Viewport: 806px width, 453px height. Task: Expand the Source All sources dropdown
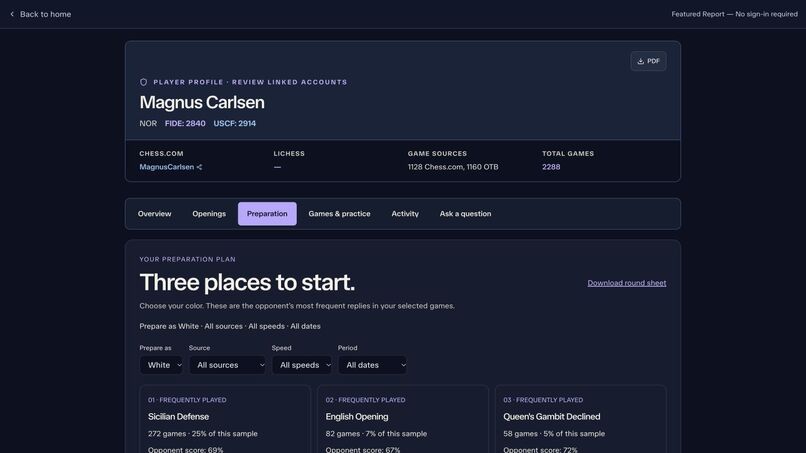(227, 365)
